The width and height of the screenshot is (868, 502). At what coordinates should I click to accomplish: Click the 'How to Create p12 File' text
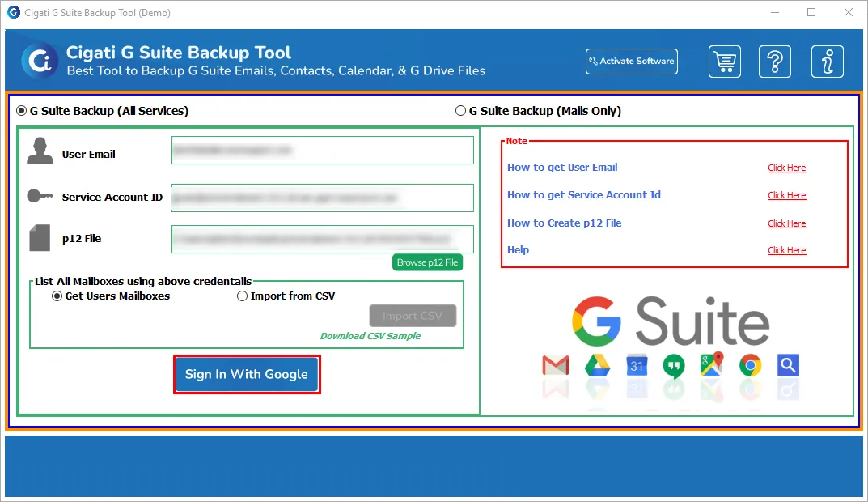tap(564, 223)
